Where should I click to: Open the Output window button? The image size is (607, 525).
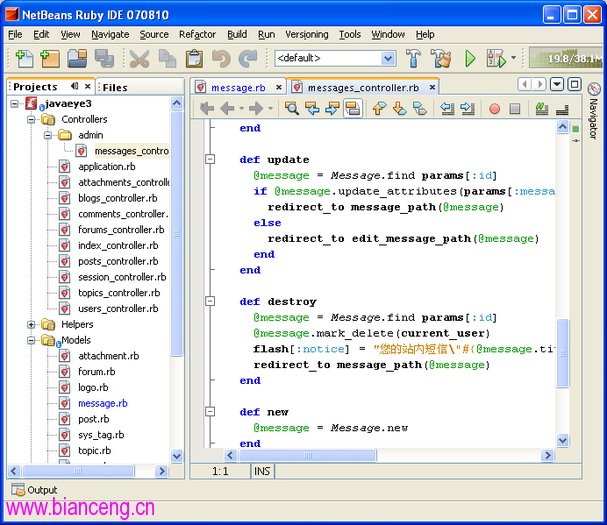coord(34,490)
